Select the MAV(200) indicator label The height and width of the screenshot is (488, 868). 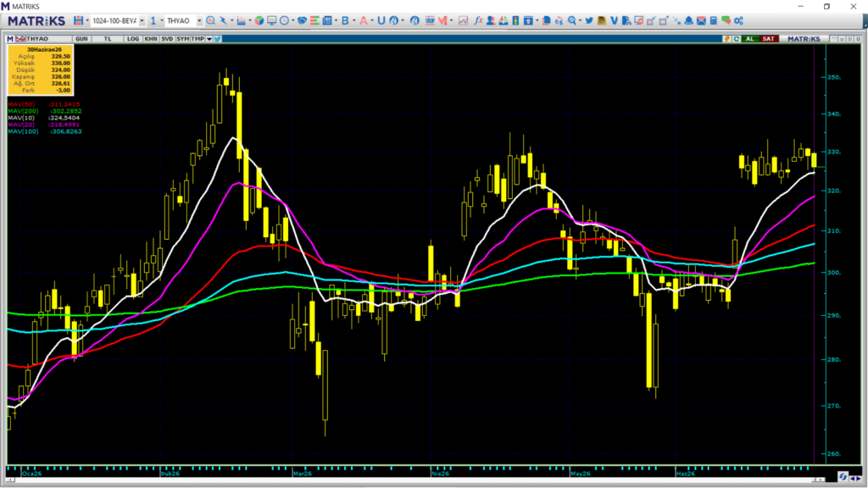pos(23,111)
